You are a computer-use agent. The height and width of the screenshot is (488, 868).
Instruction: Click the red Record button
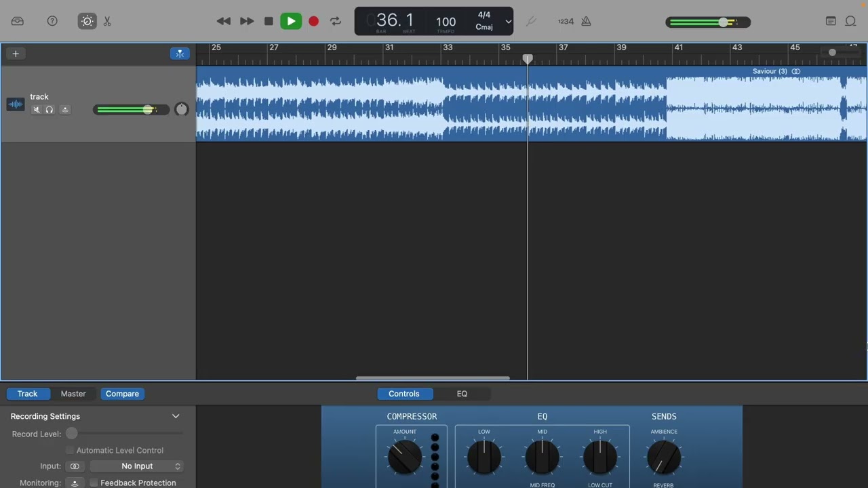point(313,21)
